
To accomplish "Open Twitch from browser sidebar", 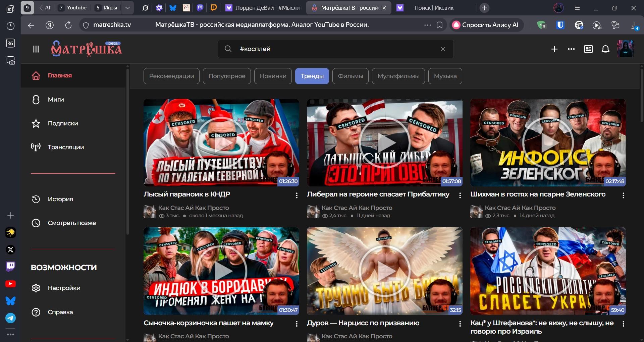I will (x=10, y=267).
